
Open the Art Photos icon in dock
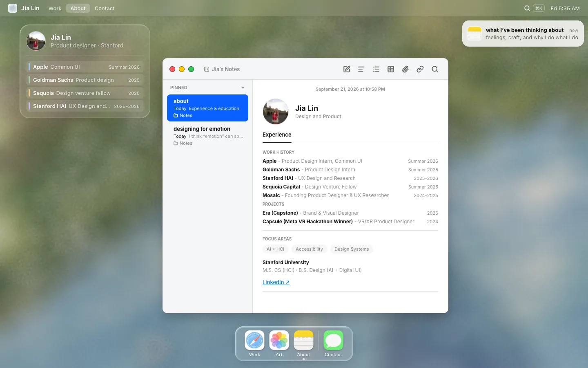(279, 340)
